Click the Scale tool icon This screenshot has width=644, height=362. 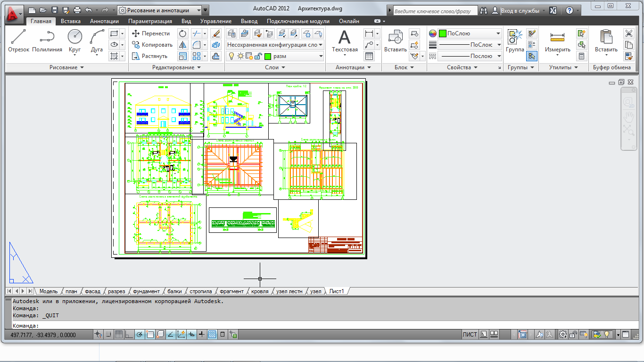pyautogui.click(x=183, y=56)
